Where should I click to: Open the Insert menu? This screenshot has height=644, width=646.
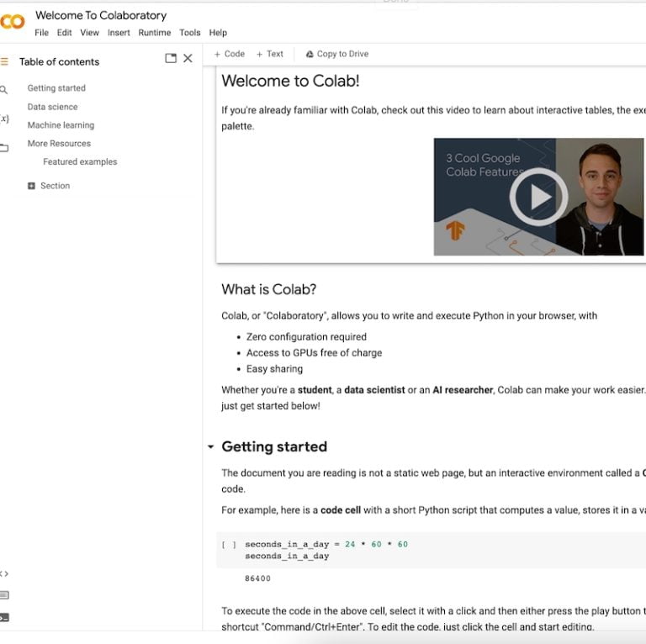click(x=119, y=33)
